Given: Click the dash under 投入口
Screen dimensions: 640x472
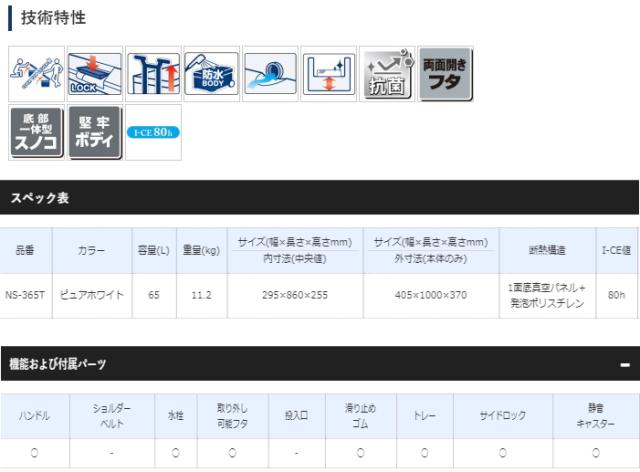Looking at the screenshot, I should coord(296,453).
